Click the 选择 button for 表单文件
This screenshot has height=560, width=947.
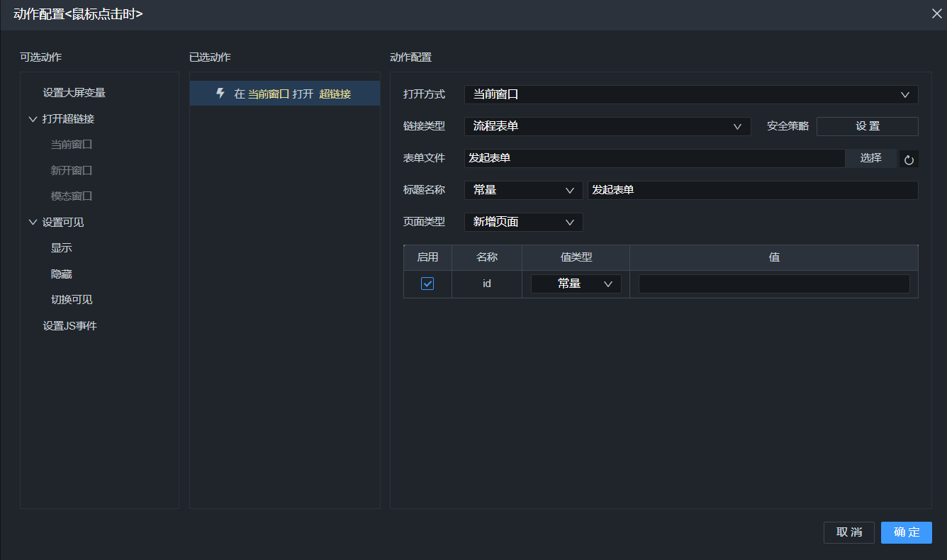click(870, 158)
